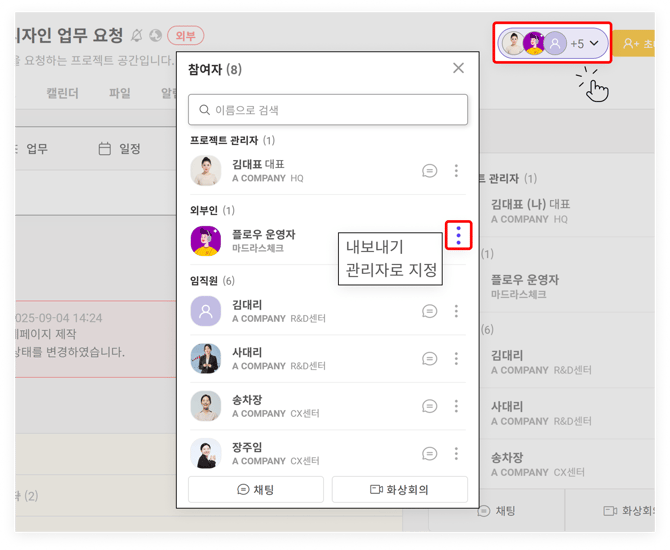670x550 pixels.
Task: Open more options dropdown for 송차장
Action: [x=456, y=406]
